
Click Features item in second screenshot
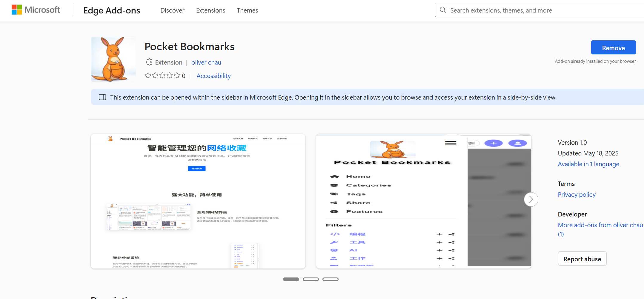356,211
